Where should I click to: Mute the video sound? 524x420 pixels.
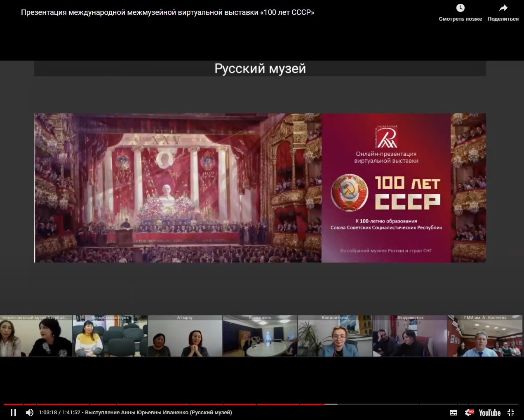point(30,413)
